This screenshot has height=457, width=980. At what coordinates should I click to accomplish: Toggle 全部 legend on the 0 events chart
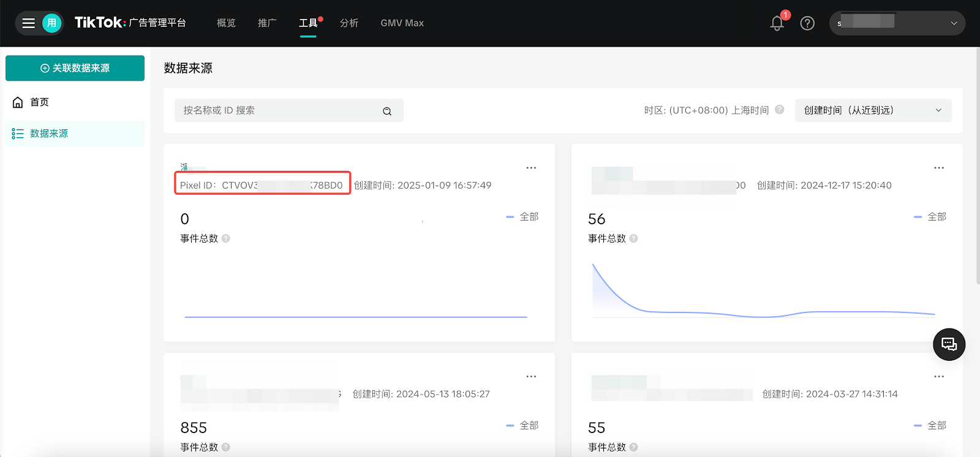[x=522, y=217]
